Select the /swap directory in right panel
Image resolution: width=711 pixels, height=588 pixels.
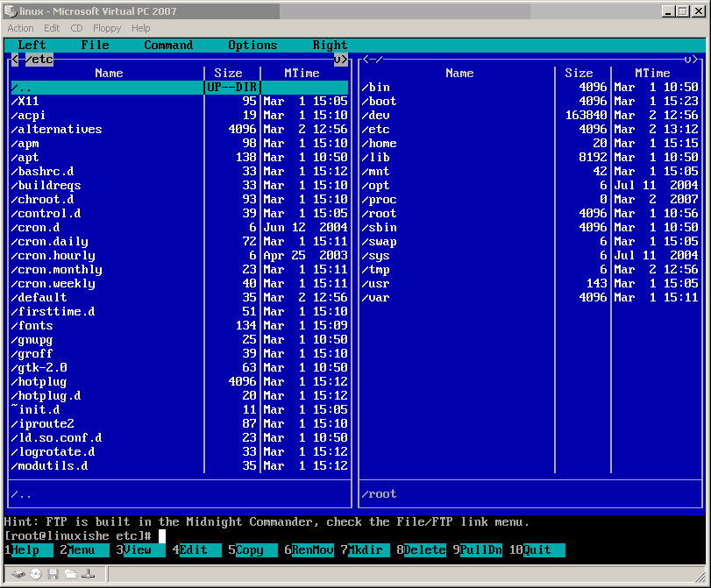pos(530,241)
